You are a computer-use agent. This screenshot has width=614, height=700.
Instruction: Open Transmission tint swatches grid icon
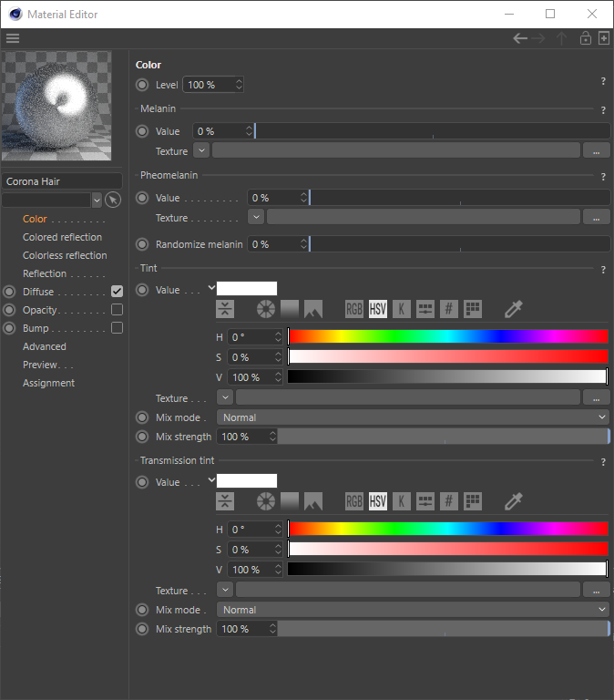tap(473, 501)
